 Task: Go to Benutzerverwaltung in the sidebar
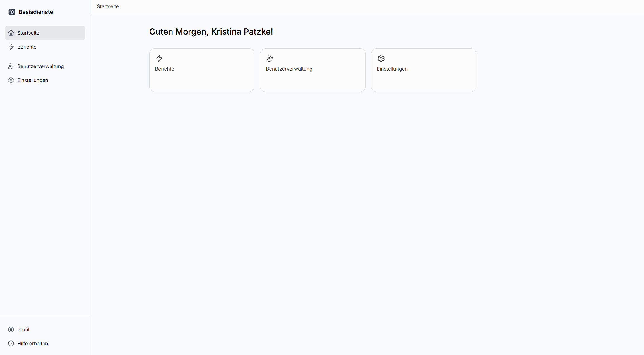(40, 66)
